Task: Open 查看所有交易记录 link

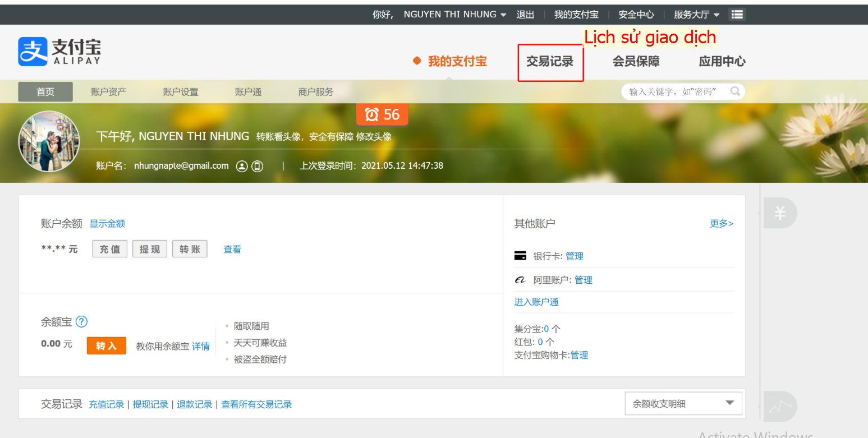Action: pos(256,404)
